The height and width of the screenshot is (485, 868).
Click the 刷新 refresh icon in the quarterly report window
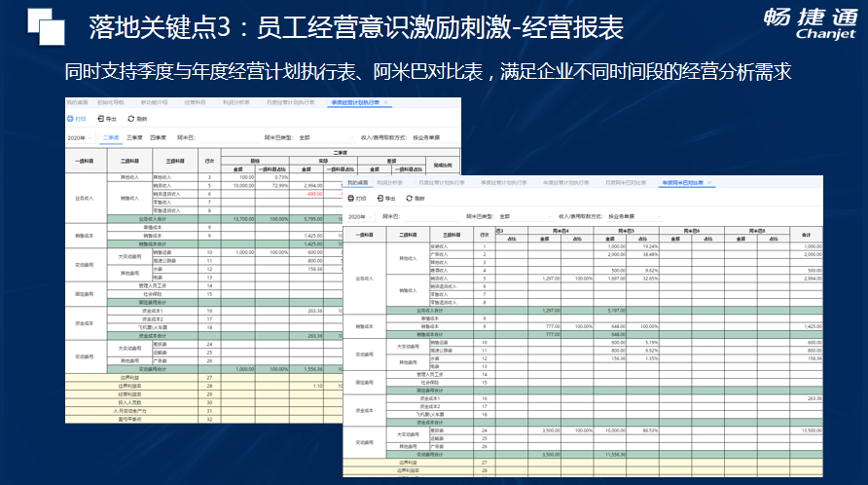click(x=131, y=119)
